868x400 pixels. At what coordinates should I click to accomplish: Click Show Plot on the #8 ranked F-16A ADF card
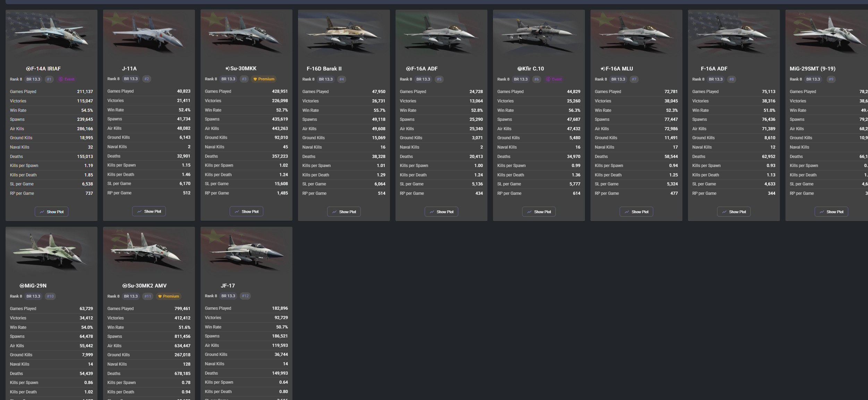click(x=734, y=212)
